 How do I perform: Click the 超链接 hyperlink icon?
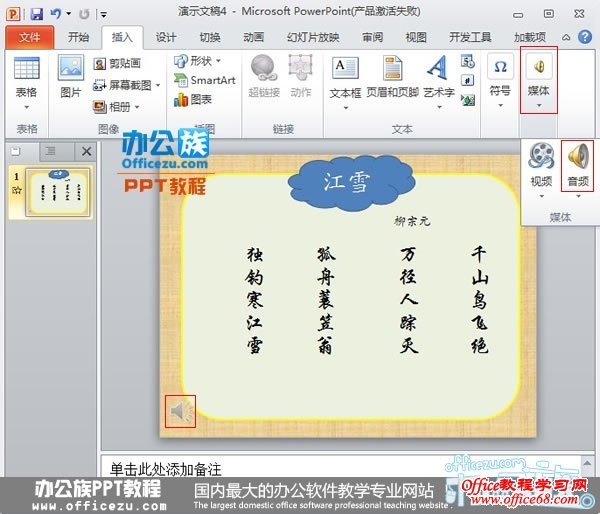click(264, 68)
